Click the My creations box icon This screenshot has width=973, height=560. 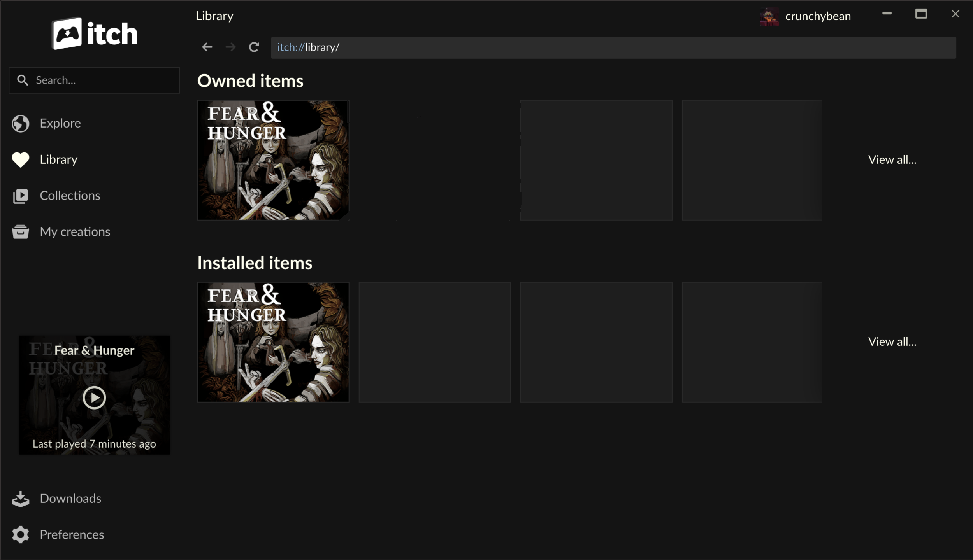20,232
